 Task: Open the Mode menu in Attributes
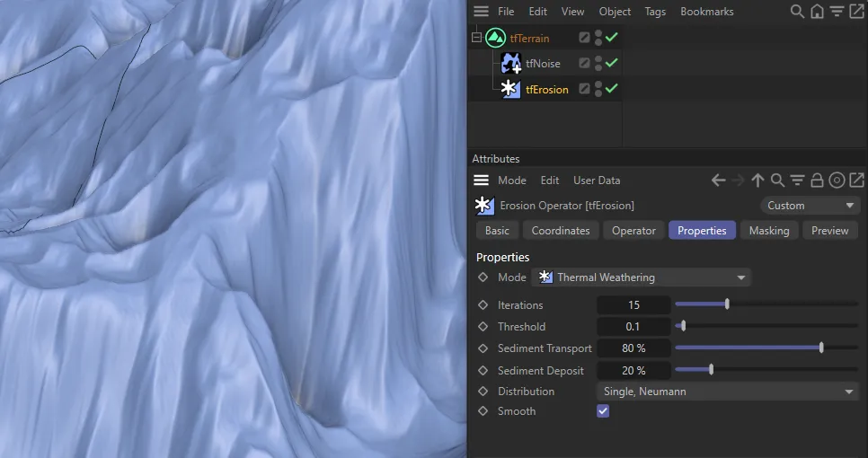click(511, 181)
